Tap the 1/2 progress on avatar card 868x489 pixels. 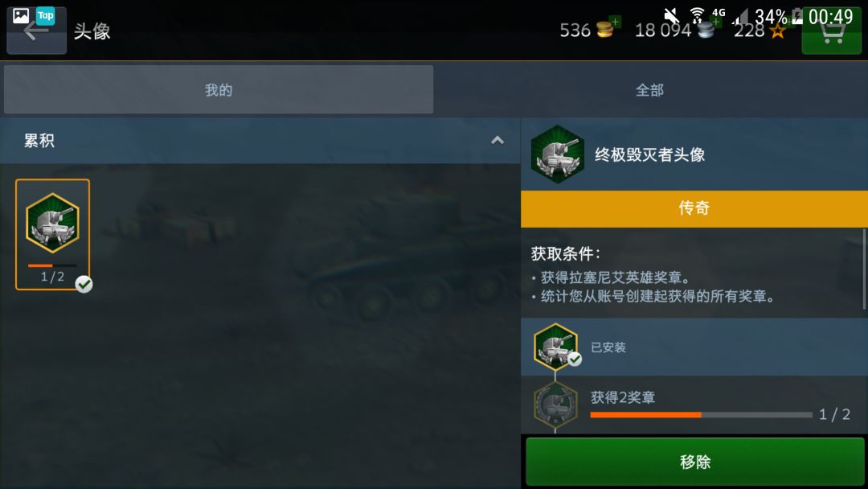click(52, 277)
